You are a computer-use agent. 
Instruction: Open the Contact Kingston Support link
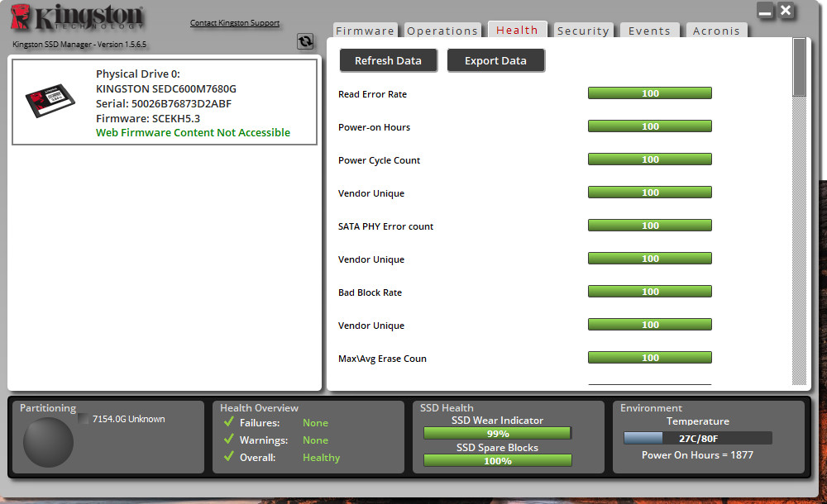[x=235, y=22]
